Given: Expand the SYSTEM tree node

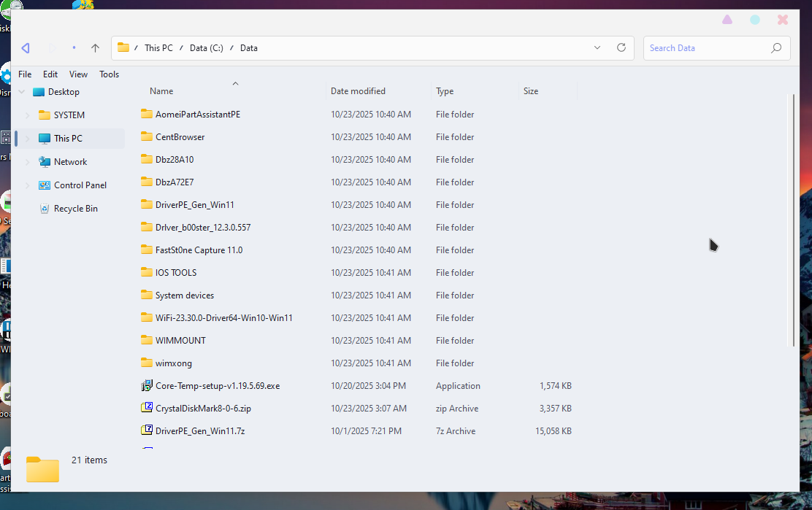Looking at the screenshot, I should [28, 115].
